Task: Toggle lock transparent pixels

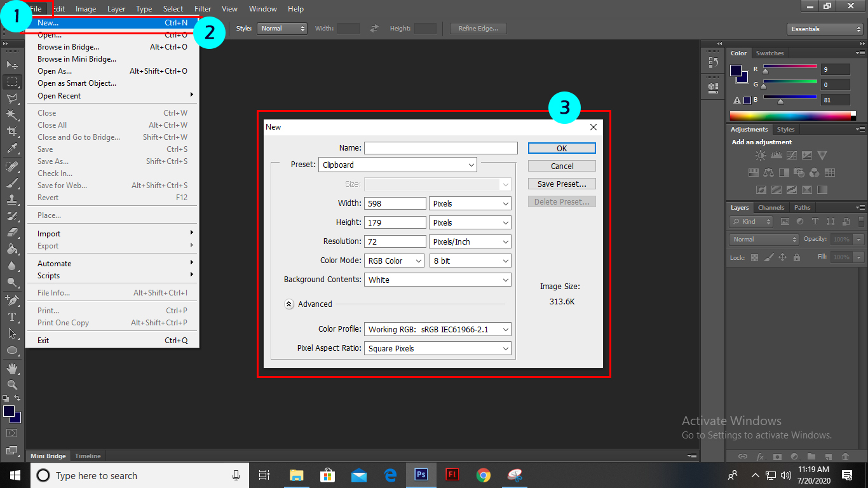Action: click(x=754, y=257)
